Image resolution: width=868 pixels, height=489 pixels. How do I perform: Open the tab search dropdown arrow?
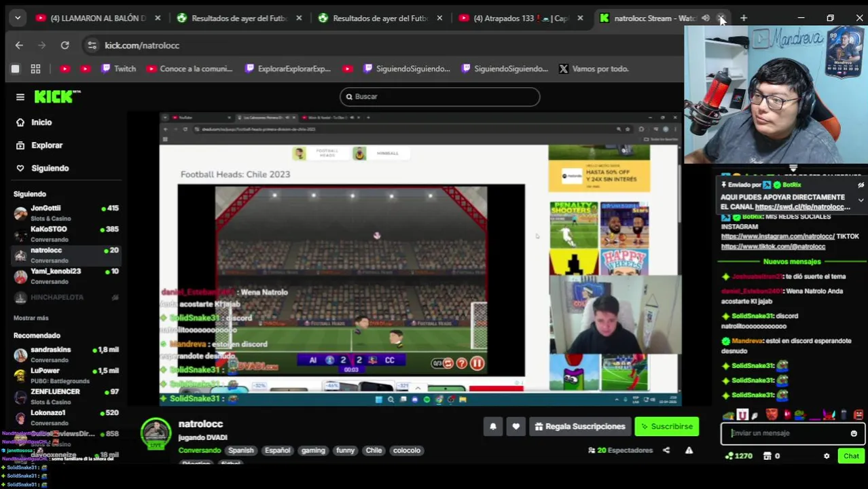click(x=18, y=18)
